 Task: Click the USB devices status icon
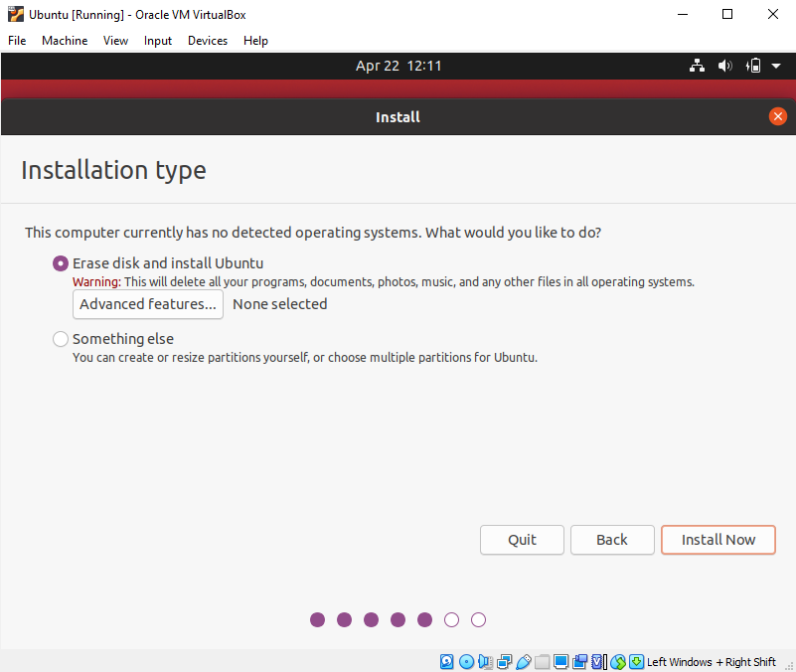[524, 662]
